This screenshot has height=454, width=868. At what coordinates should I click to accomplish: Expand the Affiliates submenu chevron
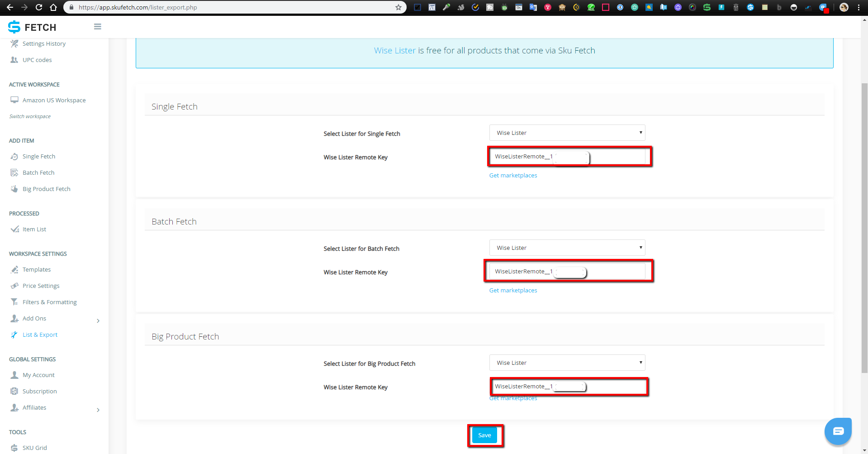[x=98, y=410]
